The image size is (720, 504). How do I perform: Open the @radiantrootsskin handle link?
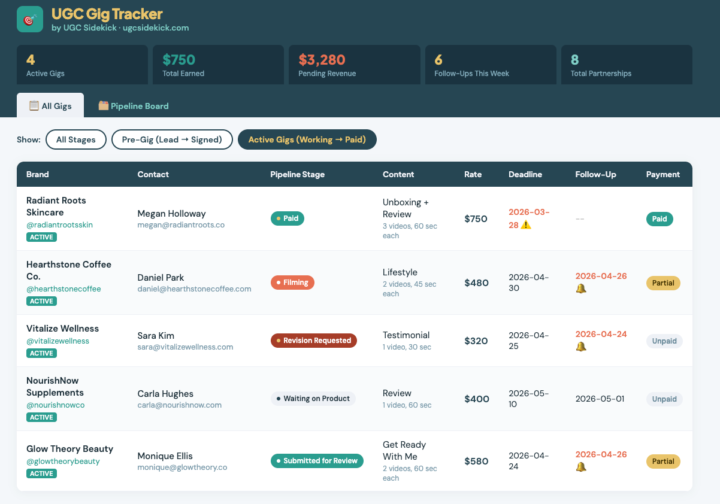pyautogui.click(x=59, y=225)
